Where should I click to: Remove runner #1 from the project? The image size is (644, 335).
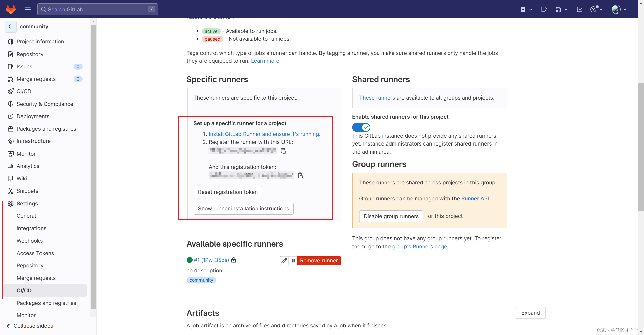(x=319, y=260)
